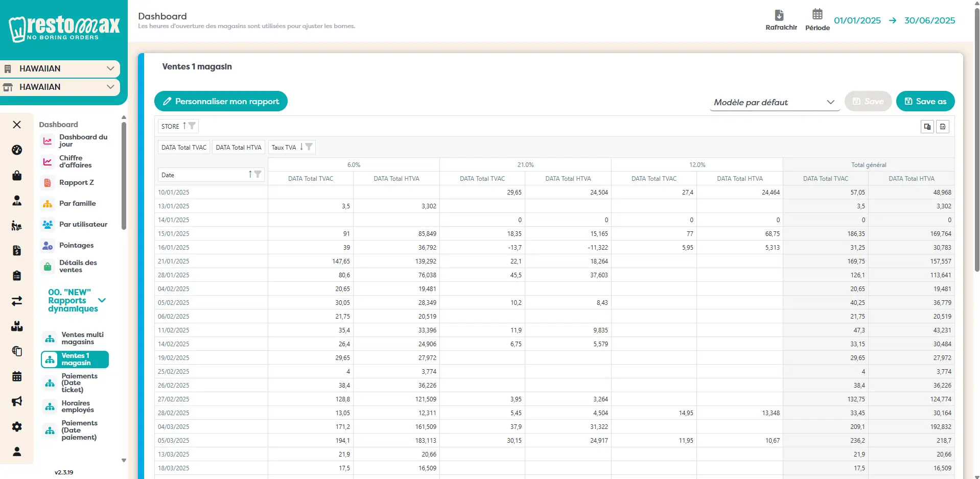980x479 pixels.
Task: Click the Taux TVA filter icon
Action: click(309, 147)
